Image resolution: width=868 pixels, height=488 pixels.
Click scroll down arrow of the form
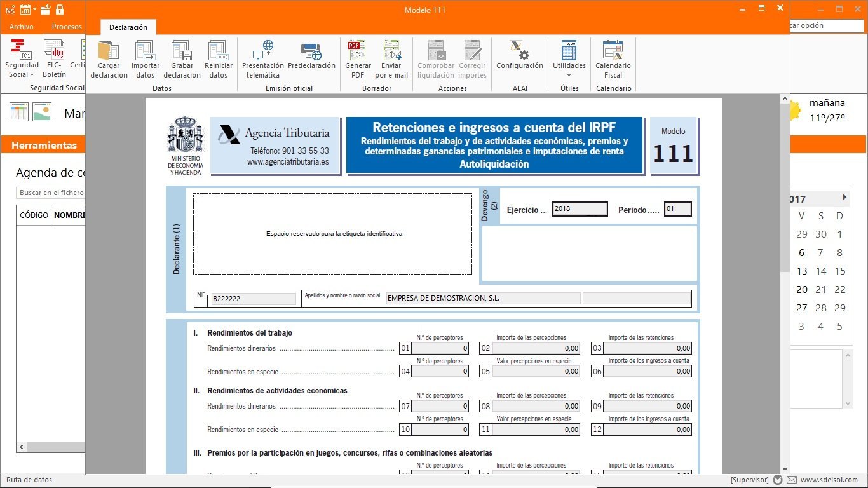point(785,468)
